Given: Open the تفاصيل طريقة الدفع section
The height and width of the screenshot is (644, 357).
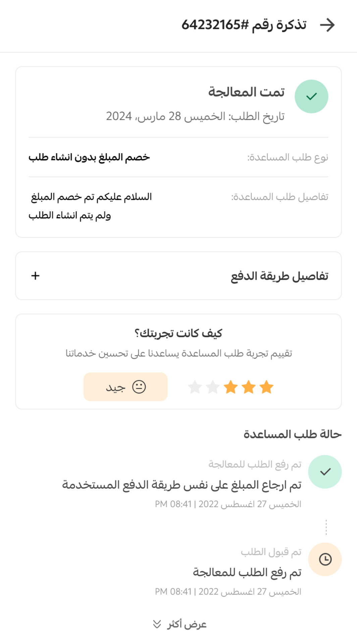Looking at the screenshot, I should 279,276.
